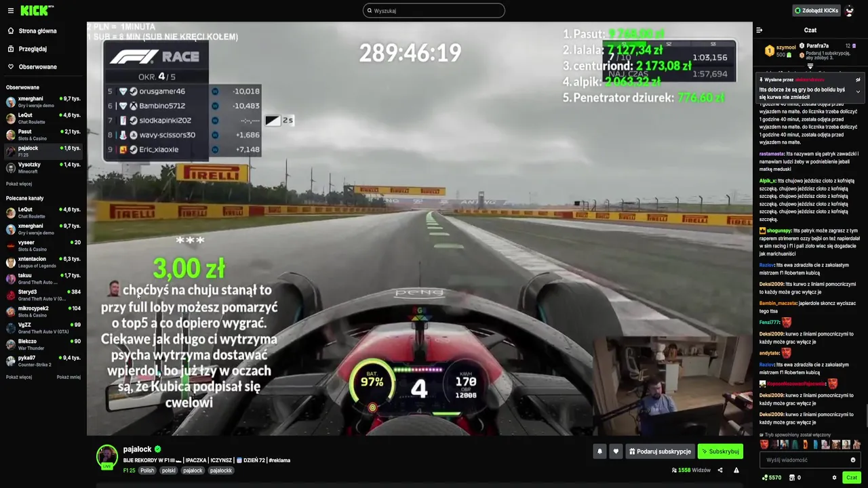Open takuu recommended channel
The width and height of the screenshot is (868, 488).
coord(42,278)
